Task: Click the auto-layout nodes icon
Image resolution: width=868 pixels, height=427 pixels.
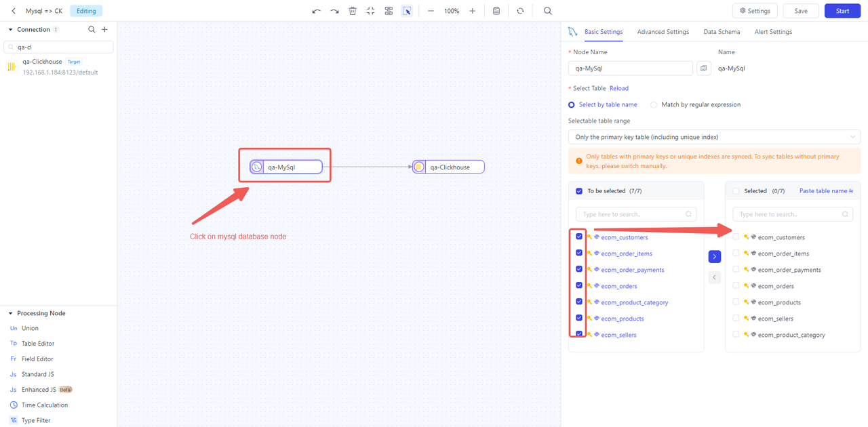Action: point(389,11)
